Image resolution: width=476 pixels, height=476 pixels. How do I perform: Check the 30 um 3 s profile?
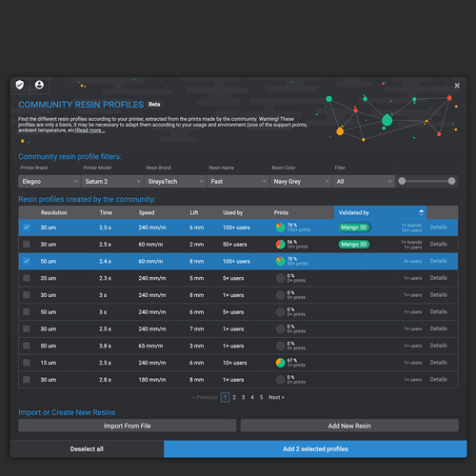point(27,295)
